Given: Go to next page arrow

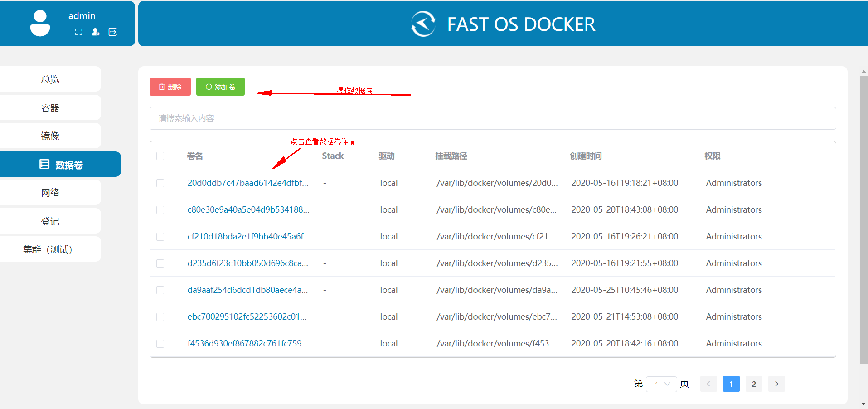Looking at the screenshot, I should 776,384.
